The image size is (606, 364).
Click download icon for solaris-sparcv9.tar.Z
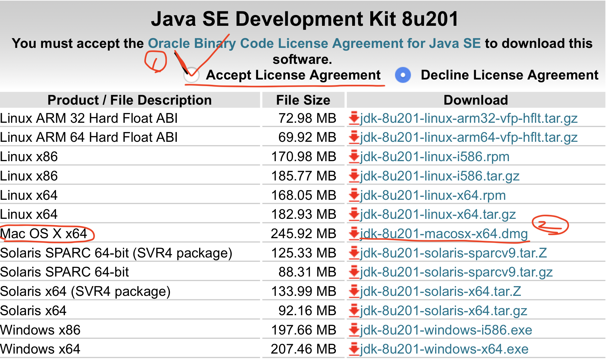354,253
